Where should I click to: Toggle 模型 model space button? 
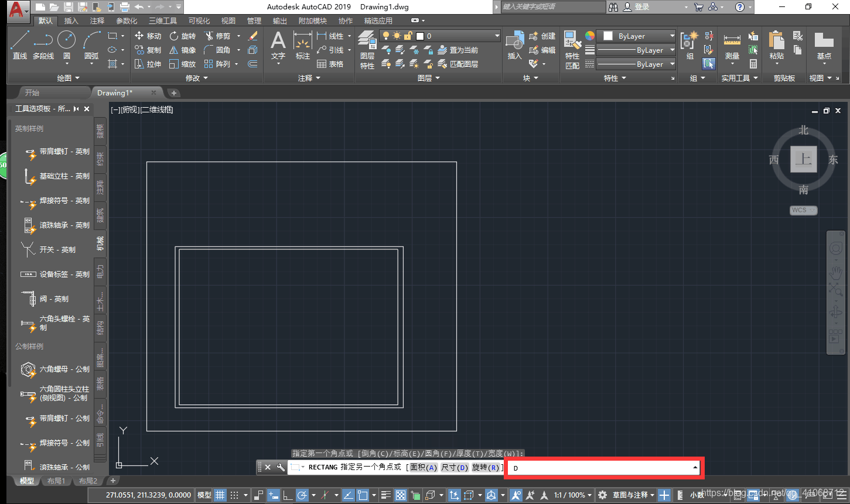[x=204, y=495]
